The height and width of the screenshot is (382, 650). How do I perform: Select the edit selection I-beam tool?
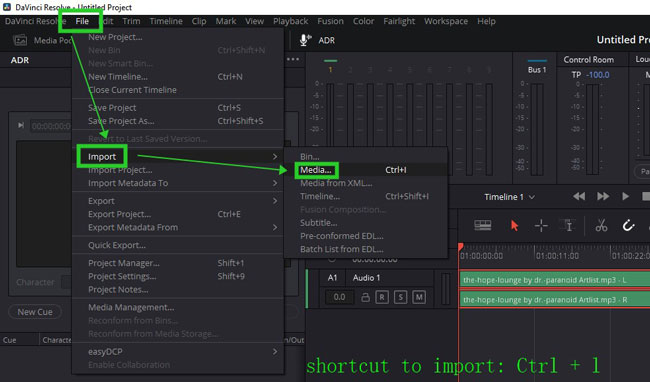[568, 225]
